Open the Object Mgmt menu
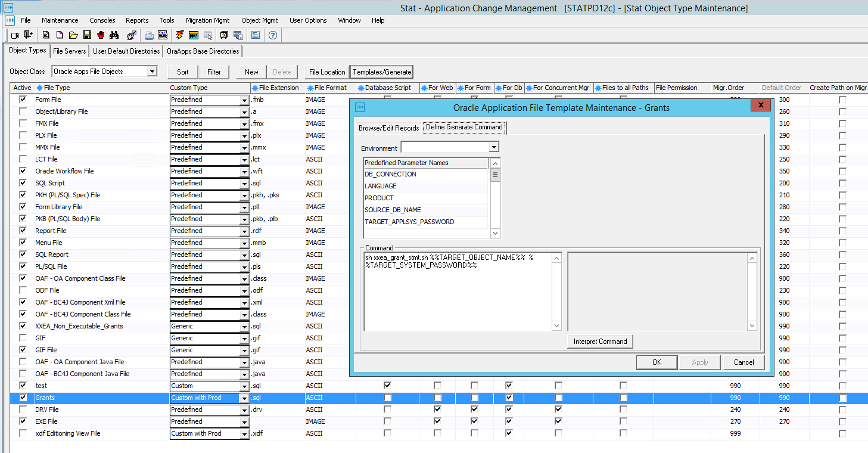The height and width of the screenshot is (453, 868). 260,20
